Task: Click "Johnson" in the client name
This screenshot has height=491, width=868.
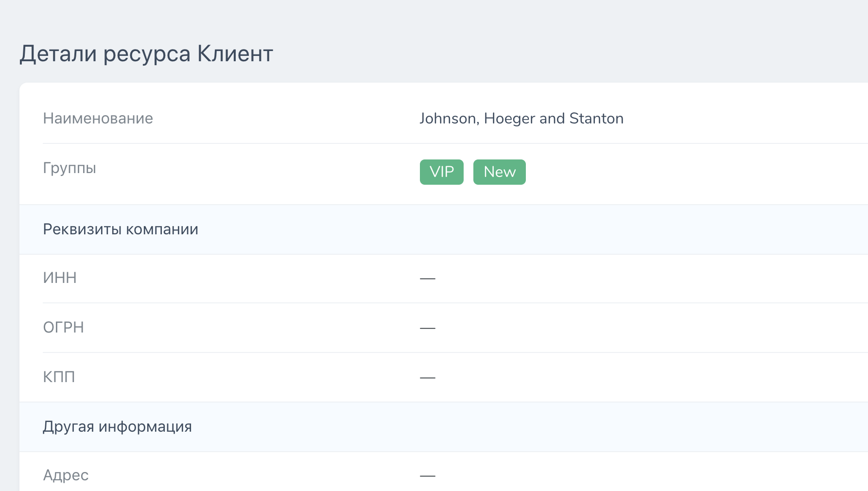Action: point(448,119)
